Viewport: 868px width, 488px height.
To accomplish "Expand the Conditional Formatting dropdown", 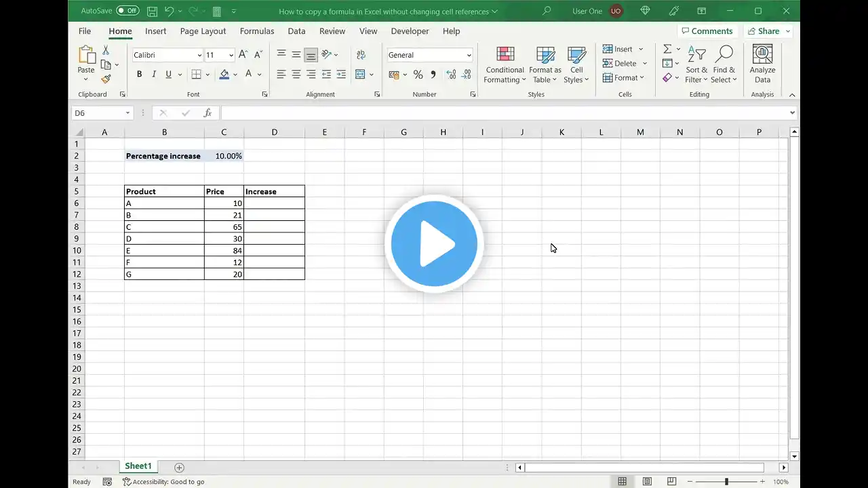I will tap(505, 65).
